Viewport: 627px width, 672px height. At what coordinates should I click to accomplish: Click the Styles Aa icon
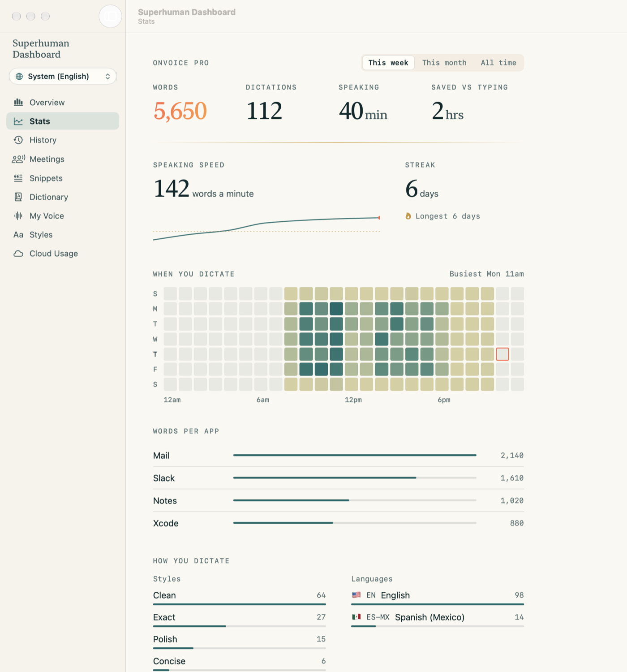18,235
